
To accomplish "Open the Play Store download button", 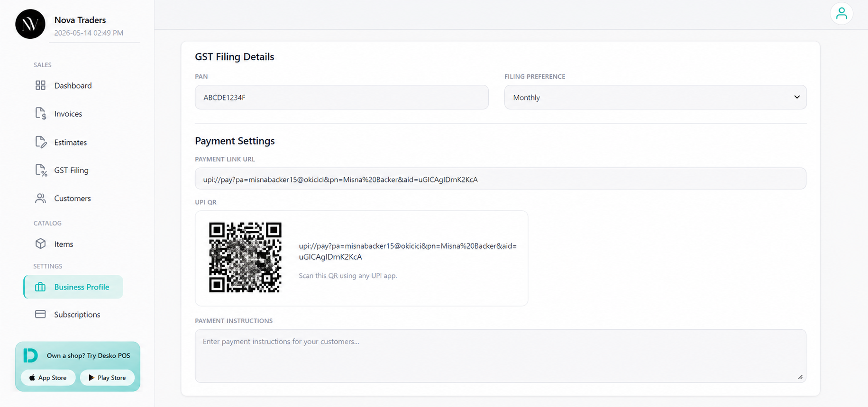I will (x=107, y=378).
